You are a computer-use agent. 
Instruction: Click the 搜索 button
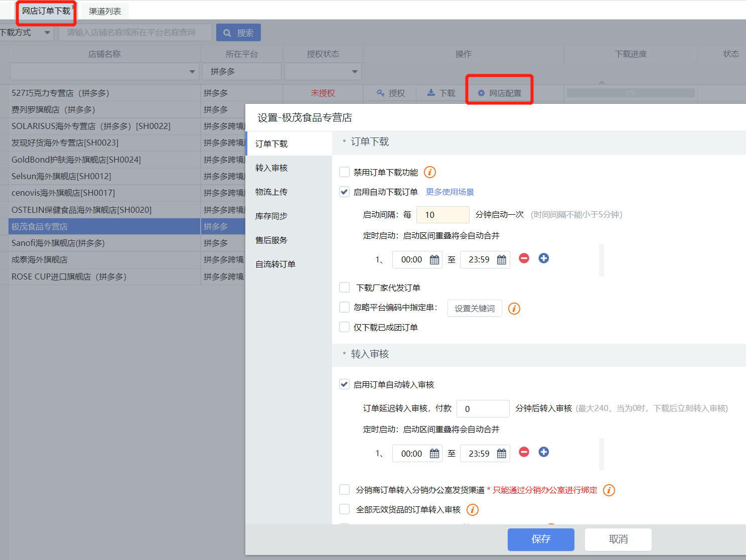[238, 33]
